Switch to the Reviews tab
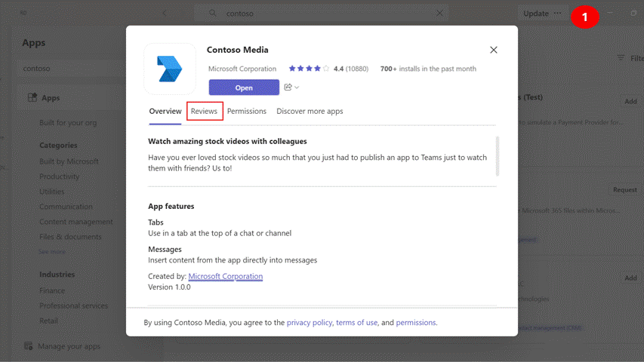The width and height of the screenshot is (644, 362). click(204, 111)
